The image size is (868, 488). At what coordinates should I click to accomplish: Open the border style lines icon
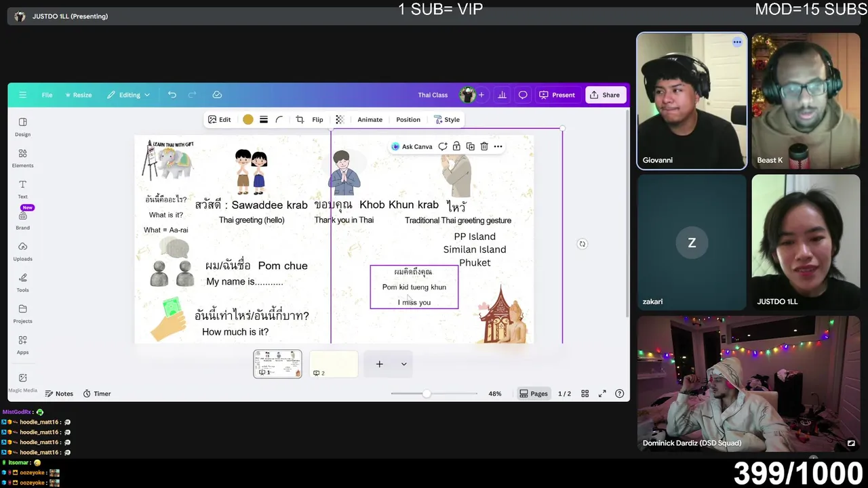pyautogui.click(x=264, y=119)
